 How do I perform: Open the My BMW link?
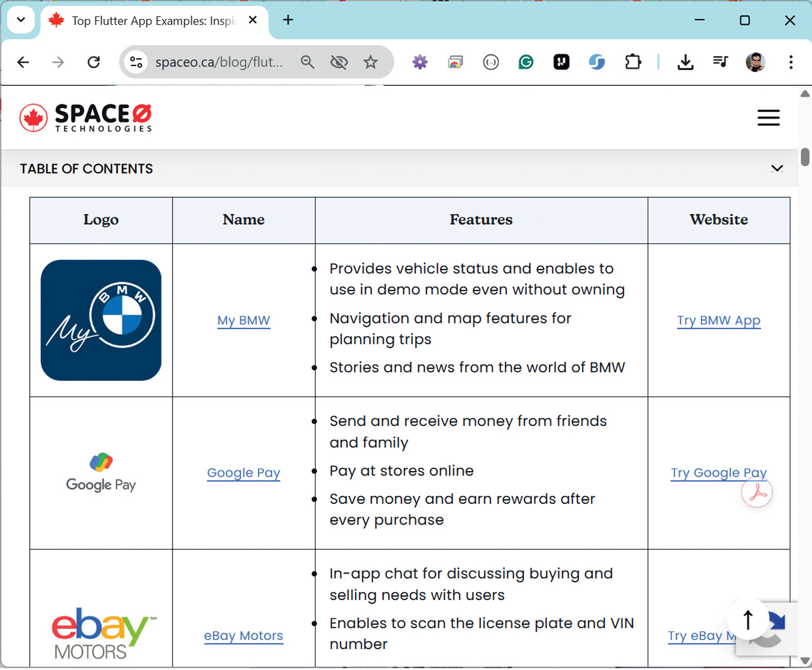click(244, 321)
